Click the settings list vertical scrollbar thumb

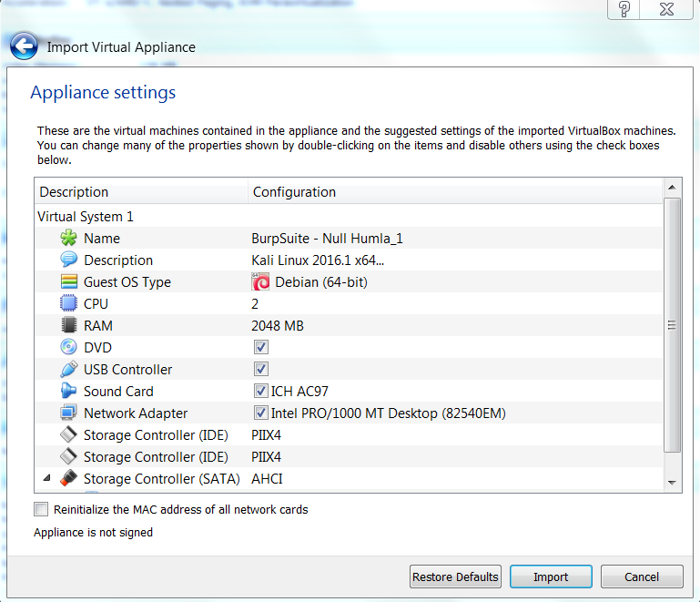[673, 325]
